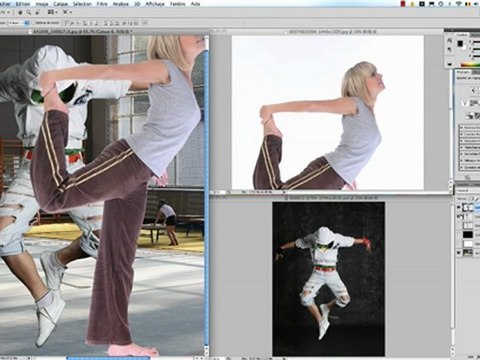Open the Wi-Fi menu bar icon
The image size is (480, 360).
point(459,4)
